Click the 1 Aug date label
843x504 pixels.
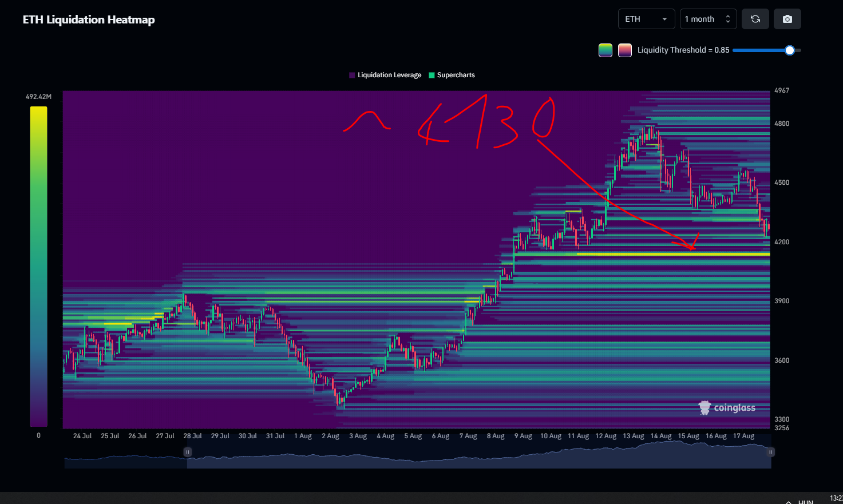click(x=303, y=436)
